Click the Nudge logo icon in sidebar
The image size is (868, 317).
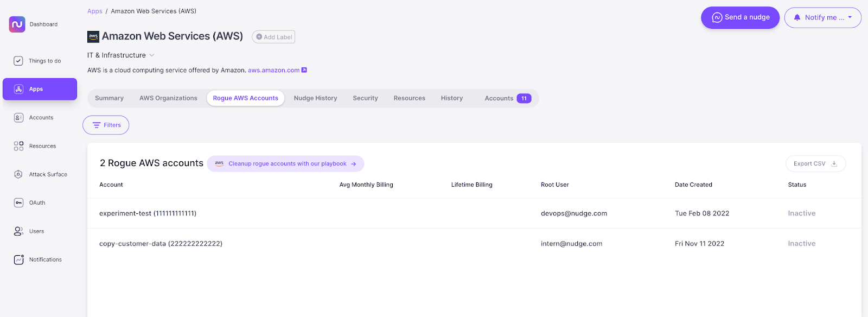17,24
